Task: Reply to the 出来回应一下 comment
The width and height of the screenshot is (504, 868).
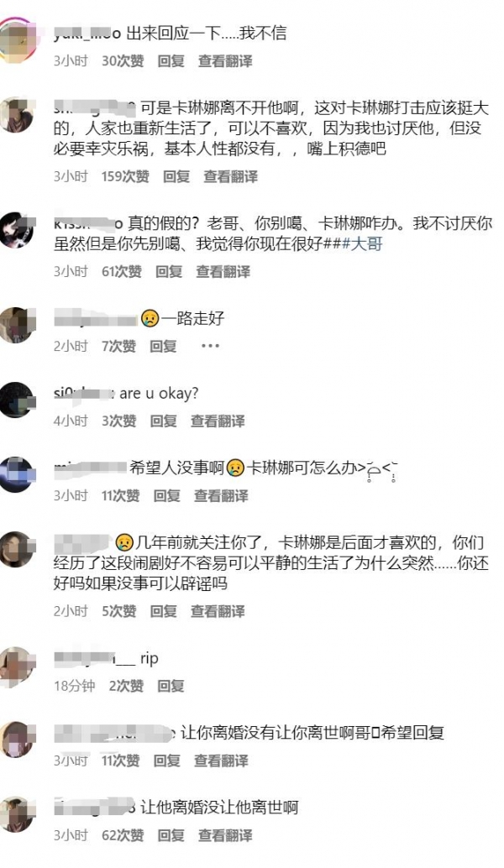Action: [171, 61]
